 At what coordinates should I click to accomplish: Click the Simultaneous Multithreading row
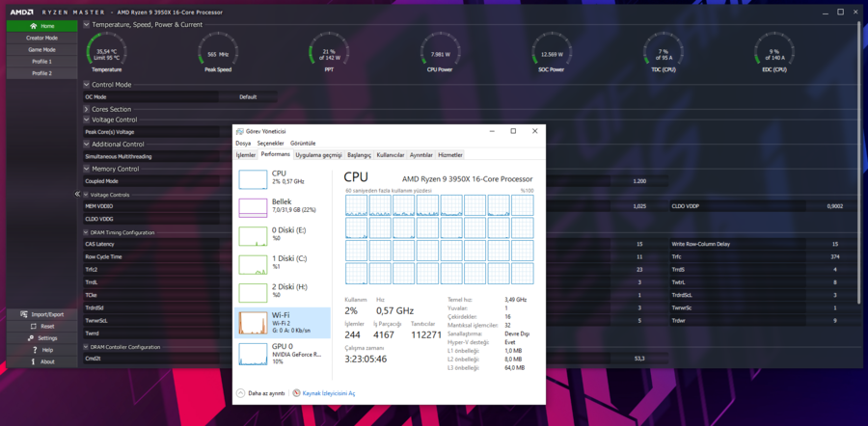pos(158,156)
